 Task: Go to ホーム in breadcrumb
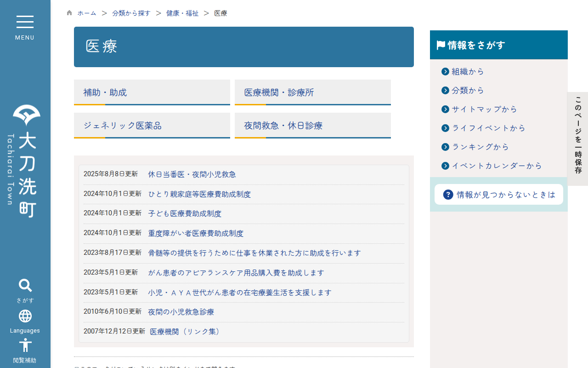click(x=87, y=13)
